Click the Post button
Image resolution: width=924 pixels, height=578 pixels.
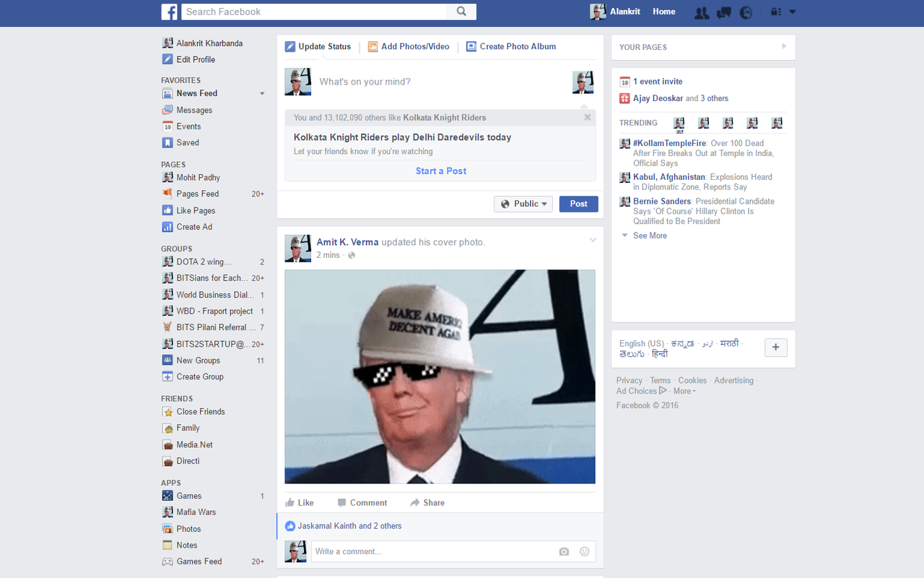(578, 204)
